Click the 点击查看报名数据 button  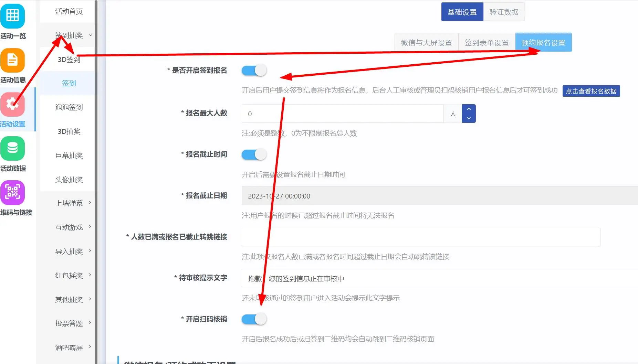591,91
